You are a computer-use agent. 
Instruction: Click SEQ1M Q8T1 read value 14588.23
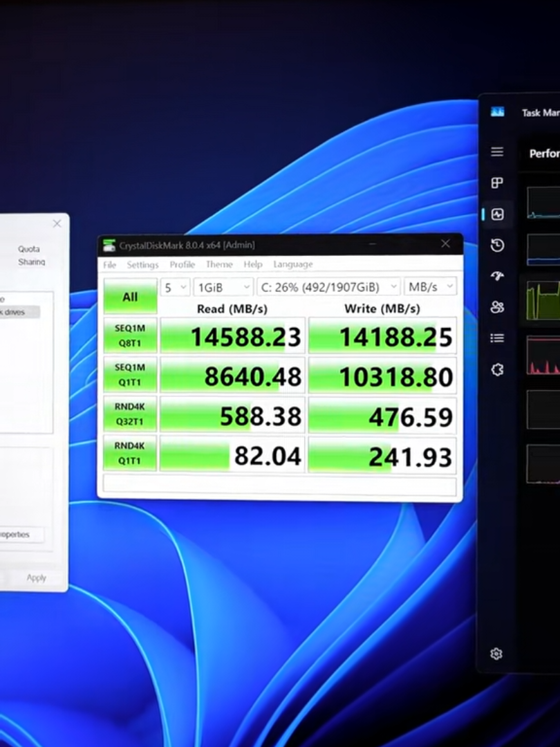232,336
